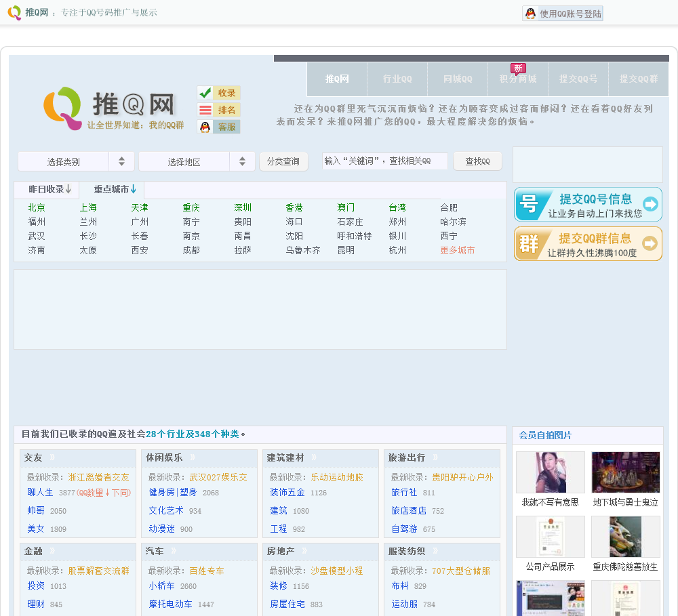Open the 北京 city link
The width and height of the screenshot is (678, 616).
(x=37, y=207)
